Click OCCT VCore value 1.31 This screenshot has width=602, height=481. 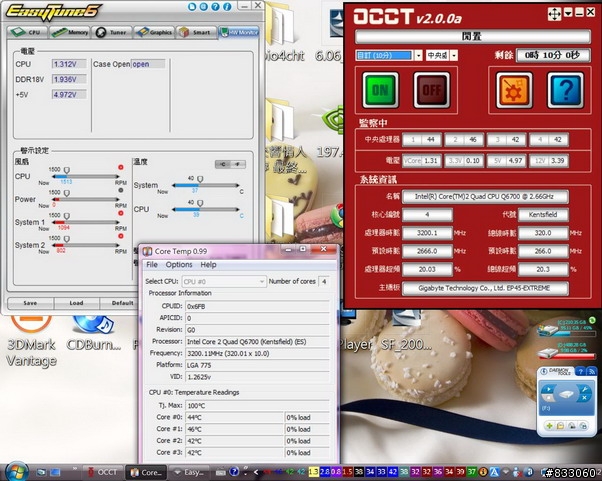coord(432,160)
